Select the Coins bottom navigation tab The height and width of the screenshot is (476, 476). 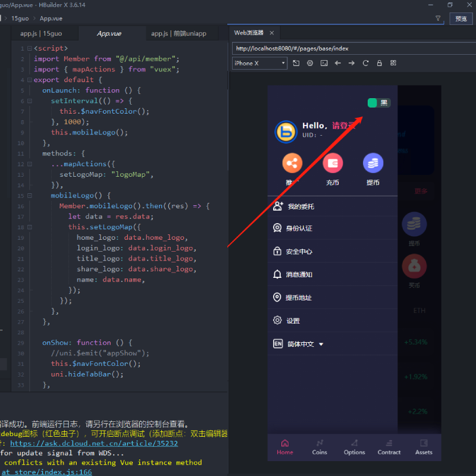point(320,447)
